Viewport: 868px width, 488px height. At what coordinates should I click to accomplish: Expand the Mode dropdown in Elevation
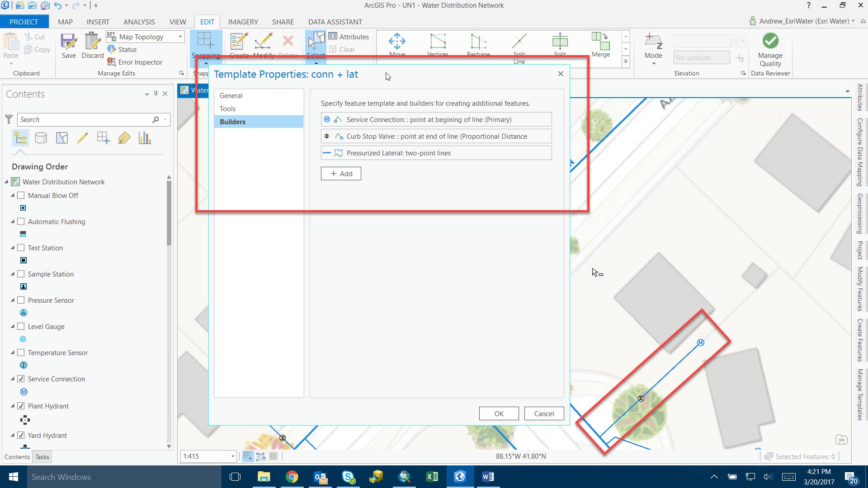pyautogui.click(x=654, y=64)
